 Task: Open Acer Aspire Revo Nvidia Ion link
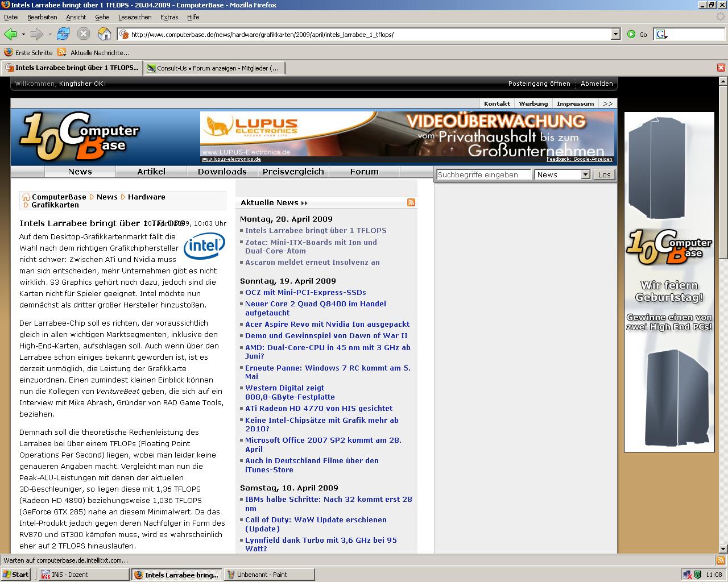coord(327,324)
